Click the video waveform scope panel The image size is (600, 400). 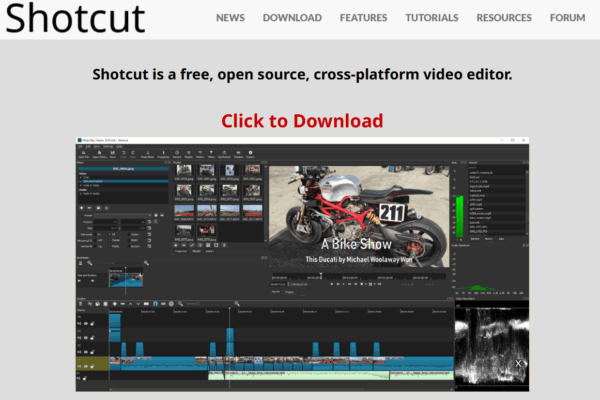point(492,346)
